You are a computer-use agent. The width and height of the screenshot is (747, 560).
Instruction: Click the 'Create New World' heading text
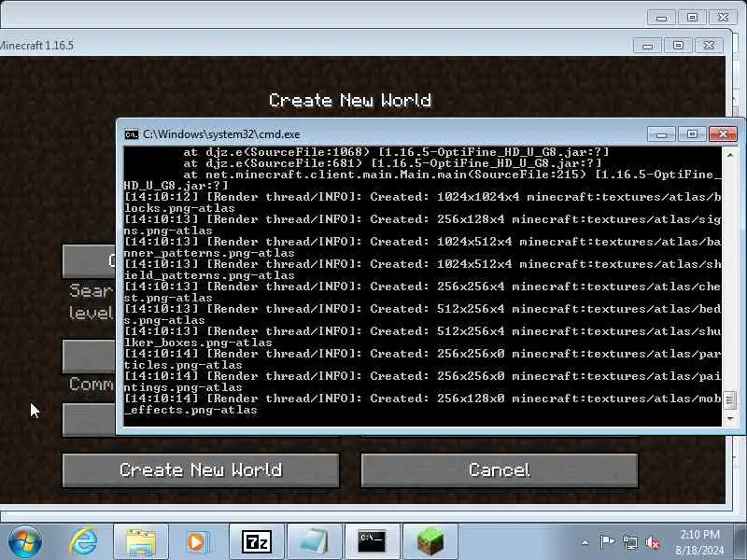pos(350,101)
